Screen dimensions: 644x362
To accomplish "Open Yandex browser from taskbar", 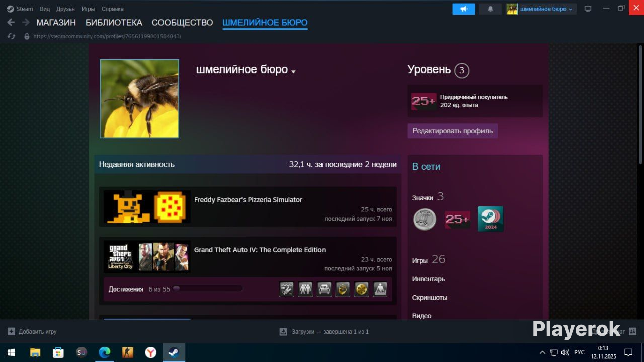I will (x=150, y=352).
